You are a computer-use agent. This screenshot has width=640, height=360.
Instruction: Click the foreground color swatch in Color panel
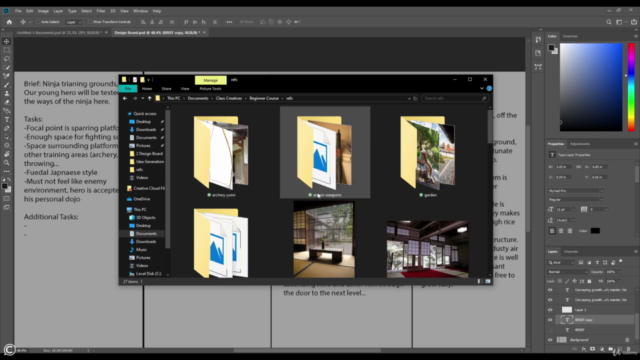551,47
